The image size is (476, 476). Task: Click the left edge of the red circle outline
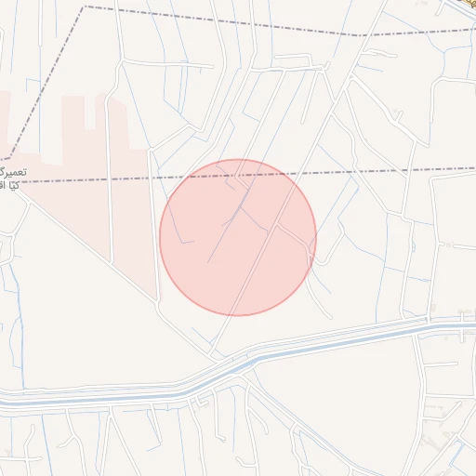pyautogui.click(x=160, y=237)
